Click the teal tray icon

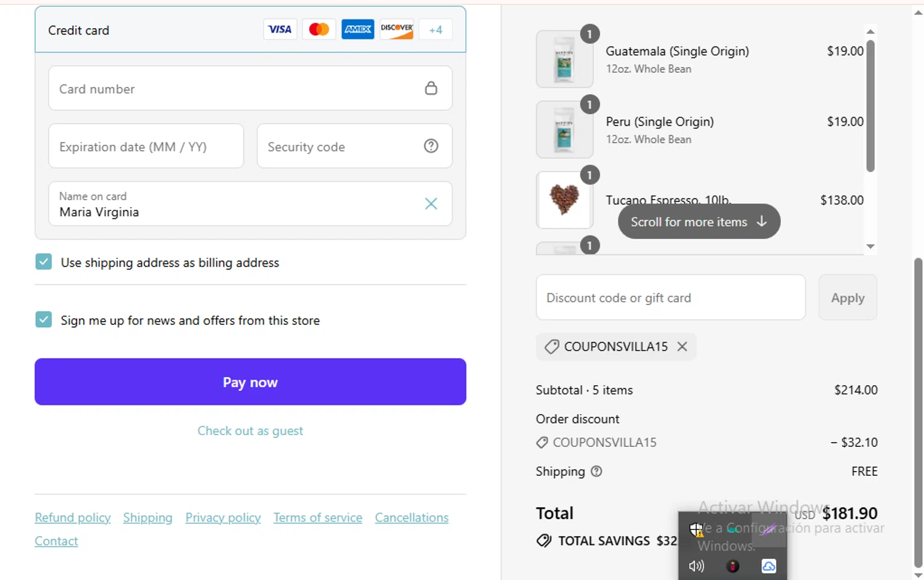click(732, 529)
